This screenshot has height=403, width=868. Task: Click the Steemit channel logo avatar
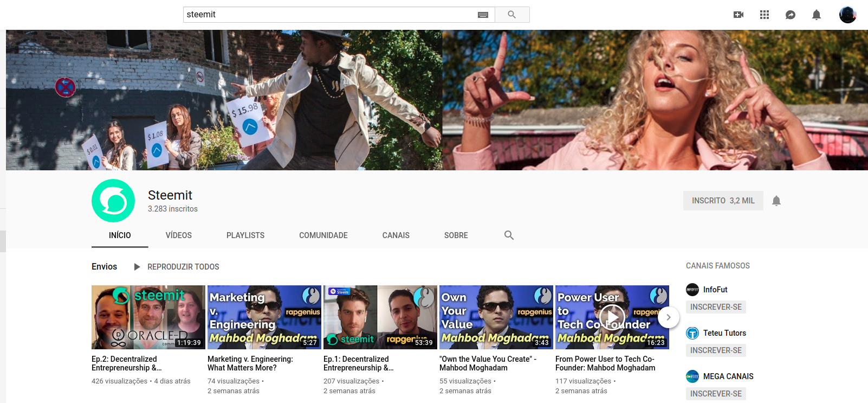(x=113, y=201)
